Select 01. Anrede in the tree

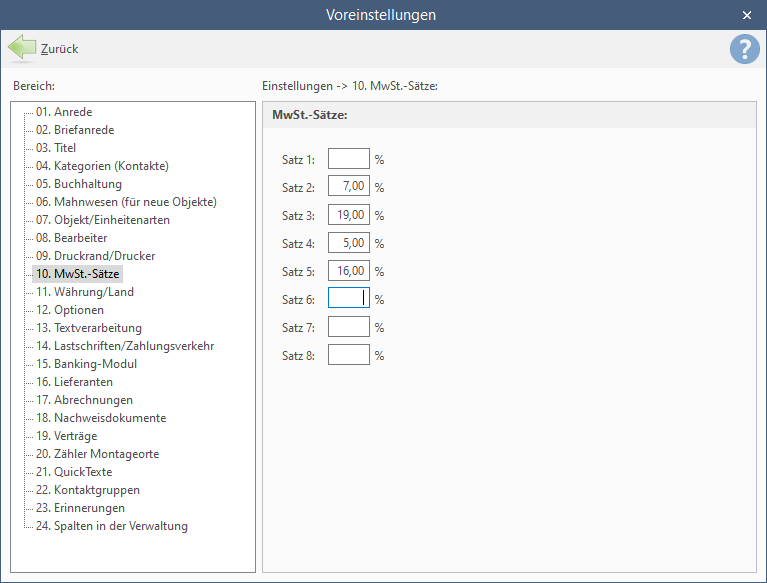(x=64, y=112)
